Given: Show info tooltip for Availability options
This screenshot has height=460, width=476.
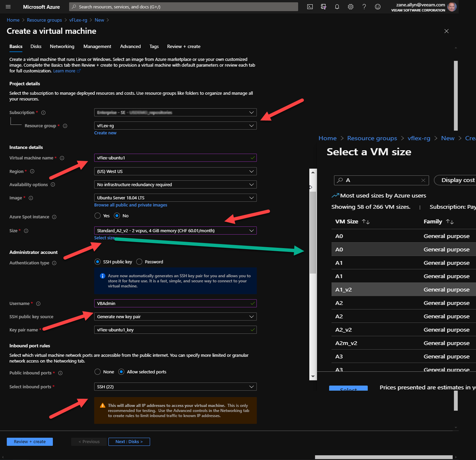Looking at the screenshot, I should tap(53, 185).
